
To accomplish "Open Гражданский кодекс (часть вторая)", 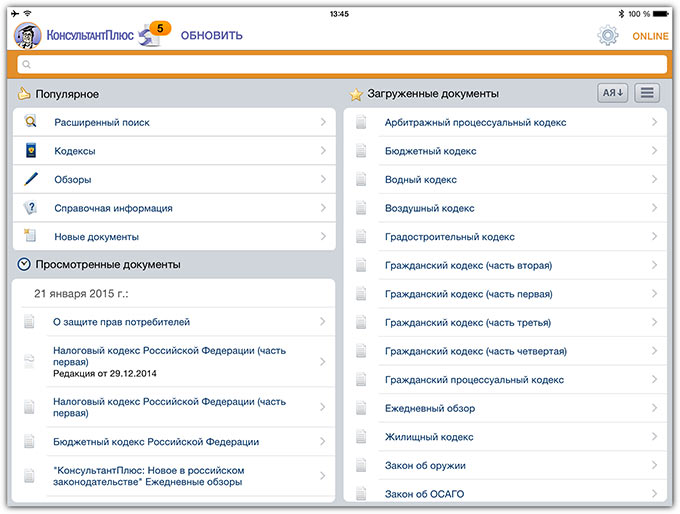I will [505, 265].
